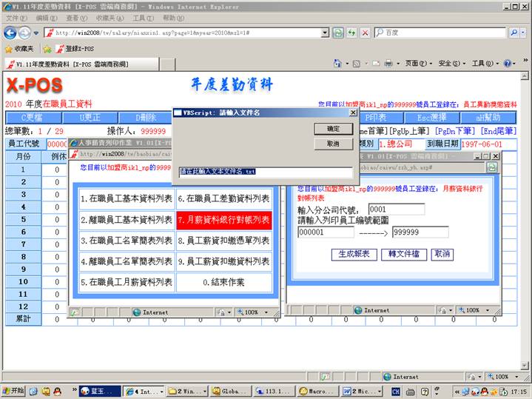Click the print icon in command bar
This screenshot has height=399, width=532.
click(x=388, y=64)
